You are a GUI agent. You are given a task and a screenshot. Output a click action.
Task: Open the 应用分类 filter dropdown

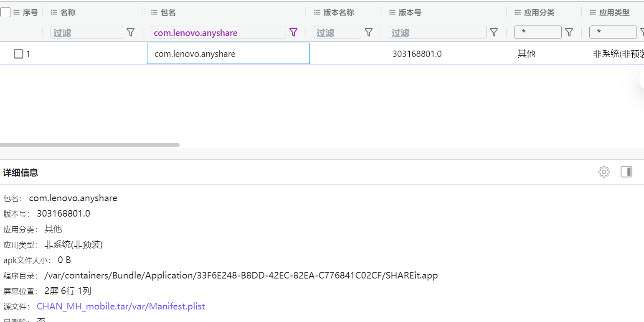tap(538, 32)
